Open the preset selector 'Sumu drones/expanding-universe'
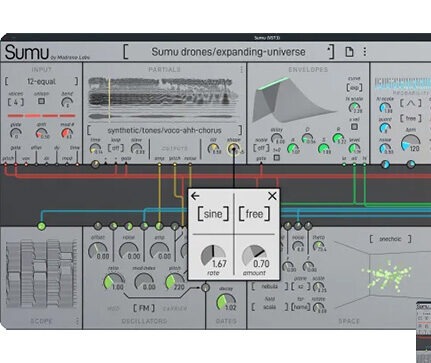431x363 pixels. click(x=228, y=52)
